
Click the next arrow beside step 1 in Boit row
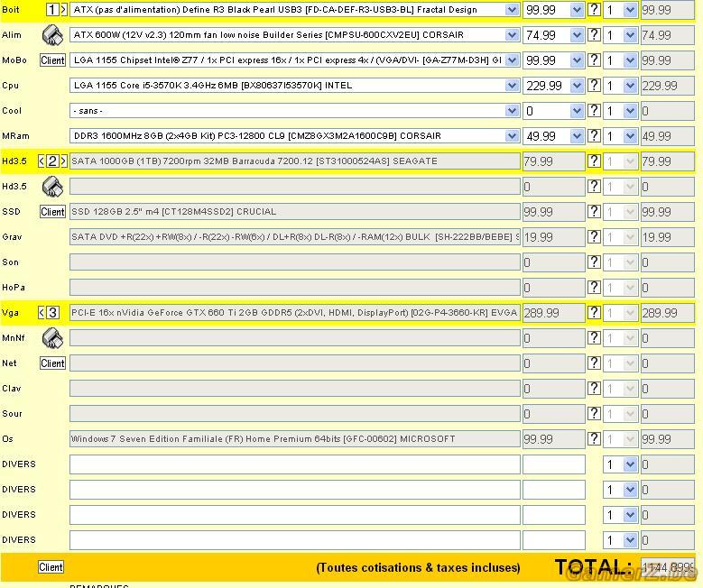pyautogui.click(x=64, y=9)
